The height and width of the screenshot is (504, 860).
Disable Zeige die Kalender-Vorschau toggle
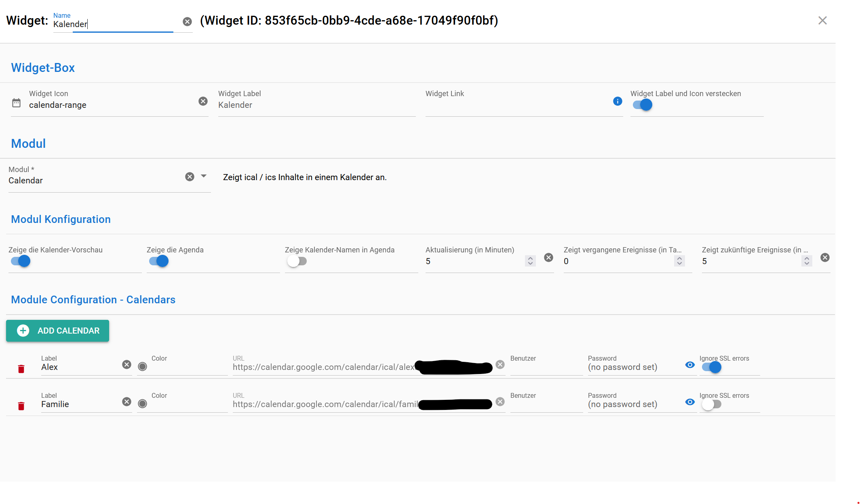(x=21, y=261)
